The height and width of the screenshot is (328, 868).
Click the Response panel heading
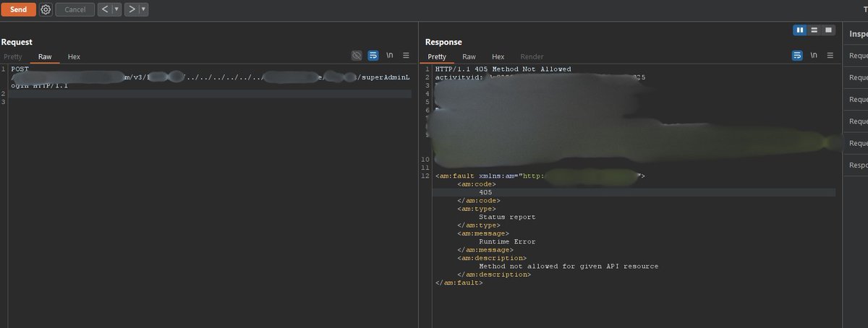click(x=443, y=42)
